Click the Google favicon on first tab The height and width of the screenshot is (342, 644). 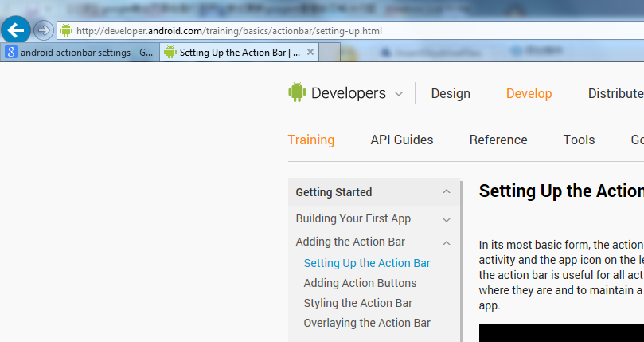click(11, 53)
